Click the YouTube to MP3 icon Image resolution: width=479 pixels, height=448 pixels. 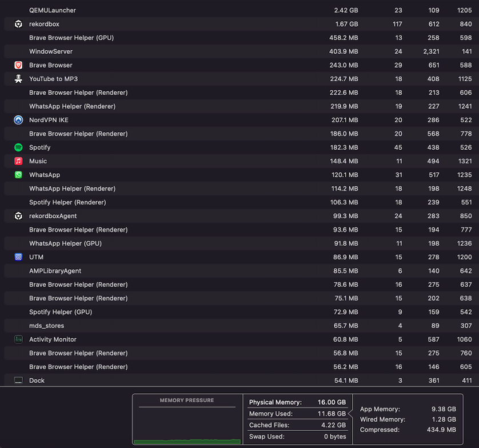(x=18, y=79)
